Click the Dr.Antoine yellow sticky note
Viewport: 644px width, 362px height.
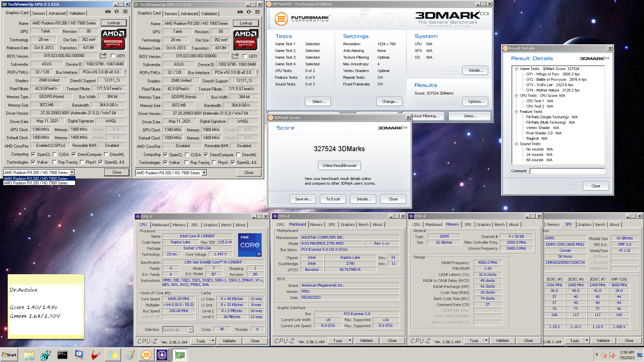tap(46, 306)
